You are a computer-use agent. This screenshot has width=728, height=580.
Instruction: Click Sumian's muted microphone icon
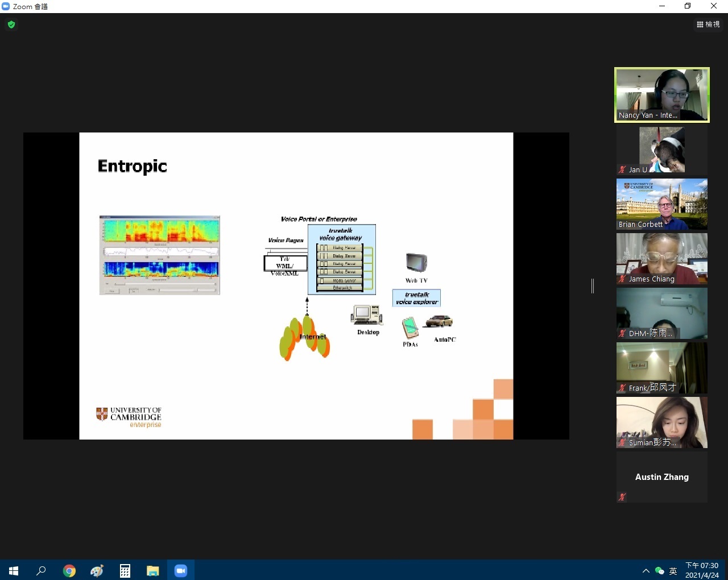[622, 442]
